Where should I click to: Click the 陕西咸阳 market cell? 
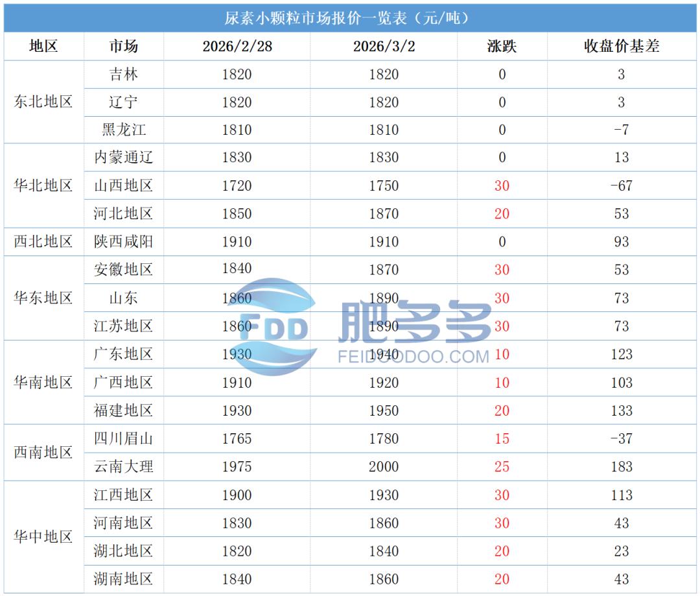(124, 242)
